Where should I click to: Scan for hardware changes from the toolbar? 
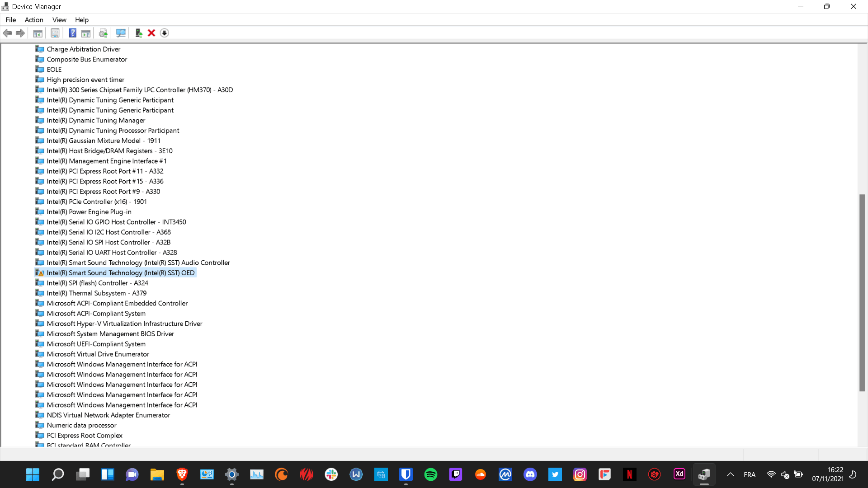pyautogui.click(x=121, y=33)
